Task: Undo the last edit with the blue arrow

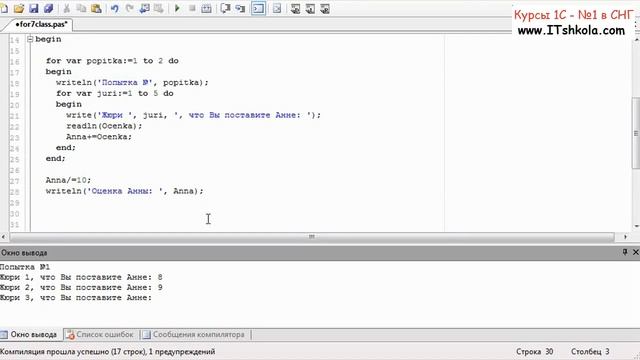Action: 115,9
